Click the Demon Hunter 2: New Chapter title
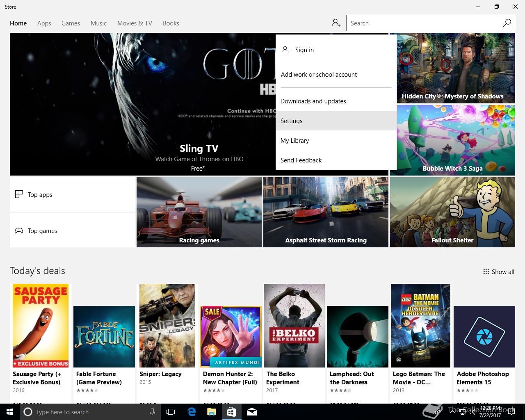The width and height of the screenshot is (525, 420). pos(230,378)
